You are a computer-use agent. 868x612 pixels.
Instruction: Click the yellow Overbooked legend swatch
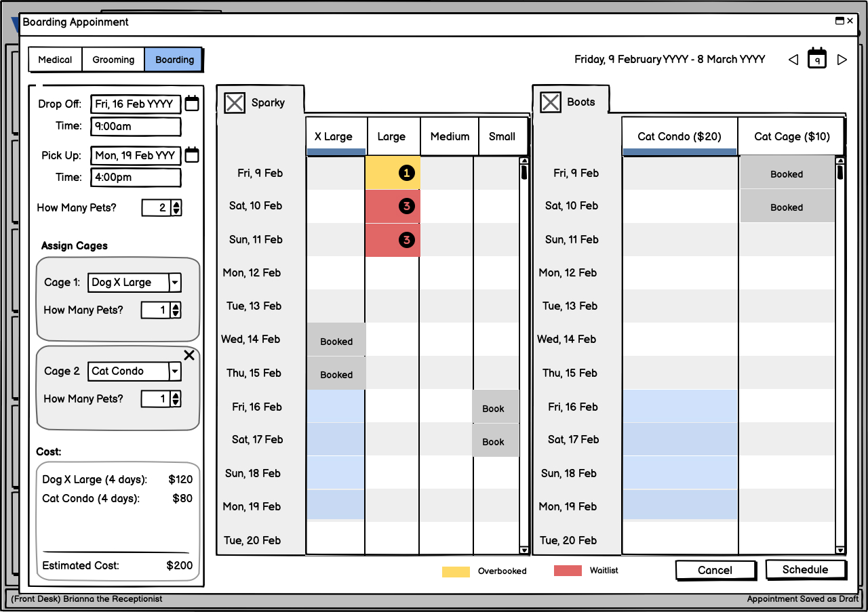456,571
